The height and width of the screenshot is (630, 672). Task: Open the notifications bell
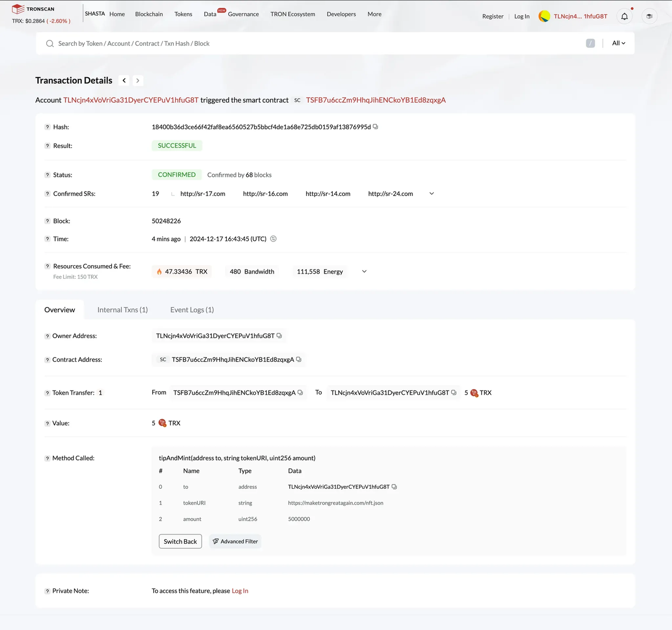point(624,16)
